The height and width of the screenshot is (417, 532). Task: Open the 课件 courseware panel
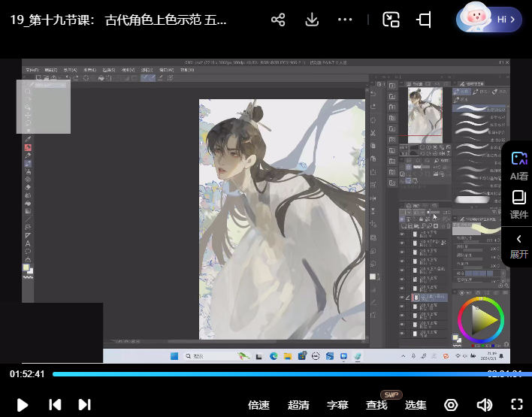coord(518,204)
